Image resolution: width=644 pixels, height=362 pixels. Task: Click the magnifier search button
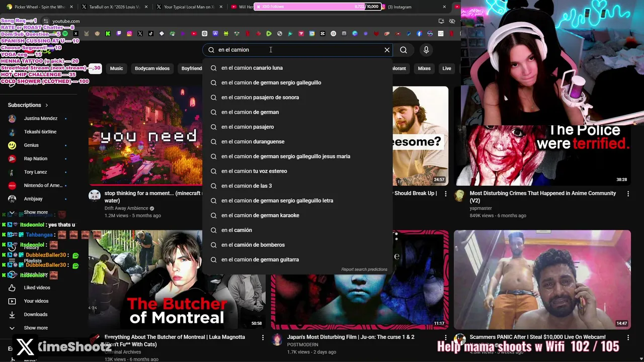point(404,50)
